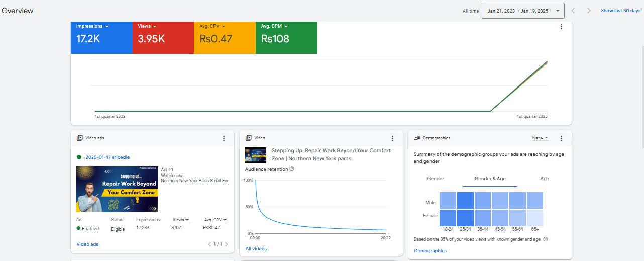Viewport: 644px width, 261px height.
Task: Click the Repair Work ad thumbnail
Action: [x=117, y=190]
